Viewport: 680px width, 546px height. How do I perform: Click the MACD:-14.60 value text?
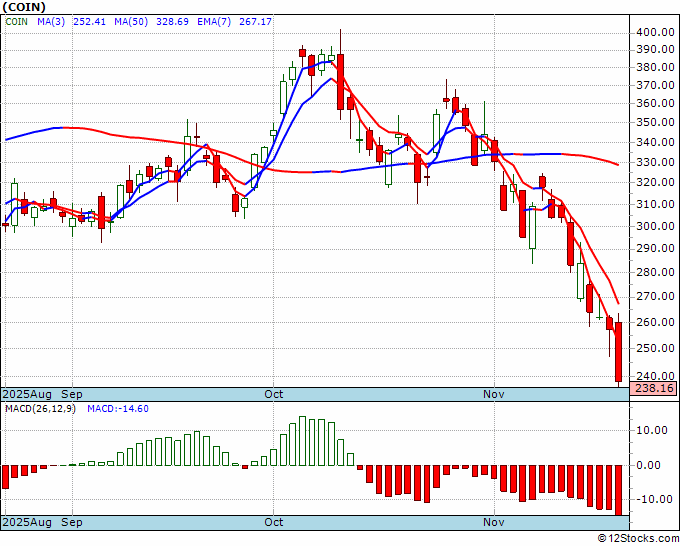pyautogui.click(x=118, y=409)
